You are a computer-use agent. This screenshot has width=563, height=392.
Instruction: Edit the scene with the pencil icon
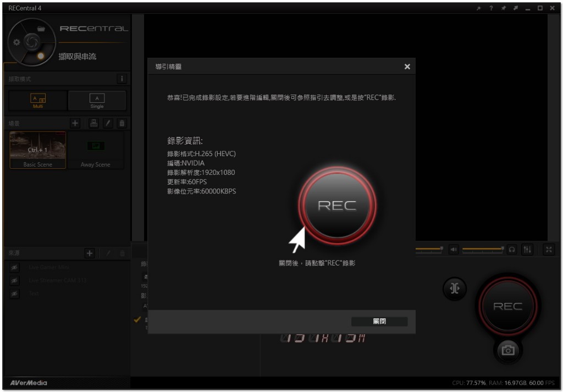coord(108,123)
